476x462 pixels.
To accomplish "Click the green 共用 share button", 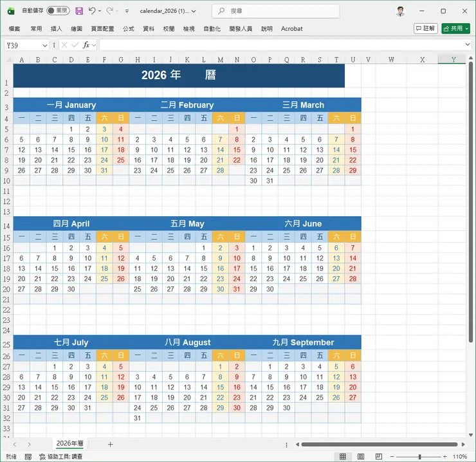I will pyautogui.click(x=455, y=28).
